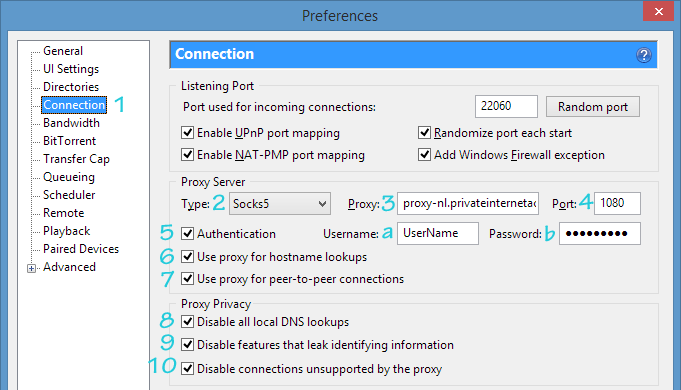Click the Username input field

click(438, 234)
